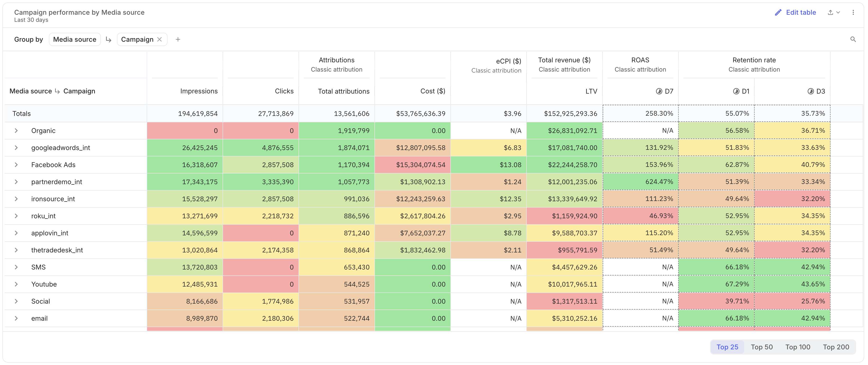Screen dimensions: 868x365
Task: Click the cohort icon next to D1
Action: coord(736,91)
